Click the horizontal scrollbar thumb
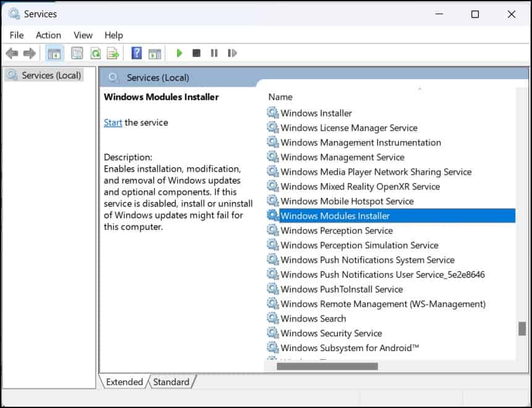Image resolution: width=532 pixels, height=408 pixels. coord(327,366)
